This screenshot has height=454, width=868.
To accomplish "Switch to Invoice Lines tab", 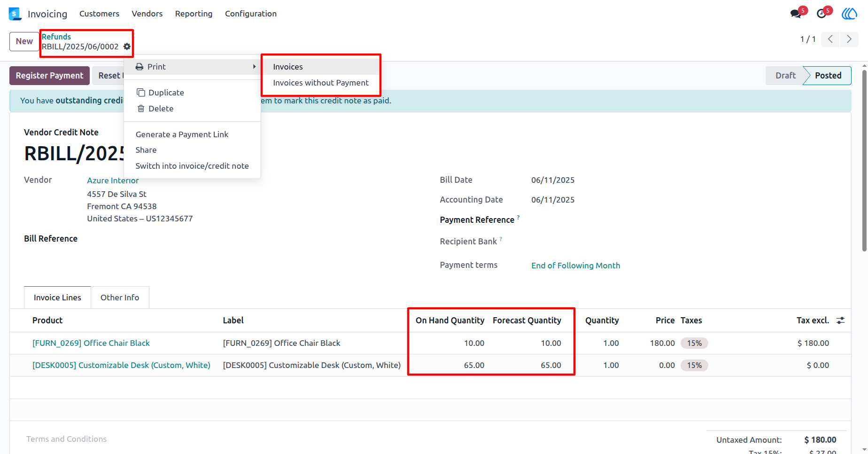I will coord(57,297).
